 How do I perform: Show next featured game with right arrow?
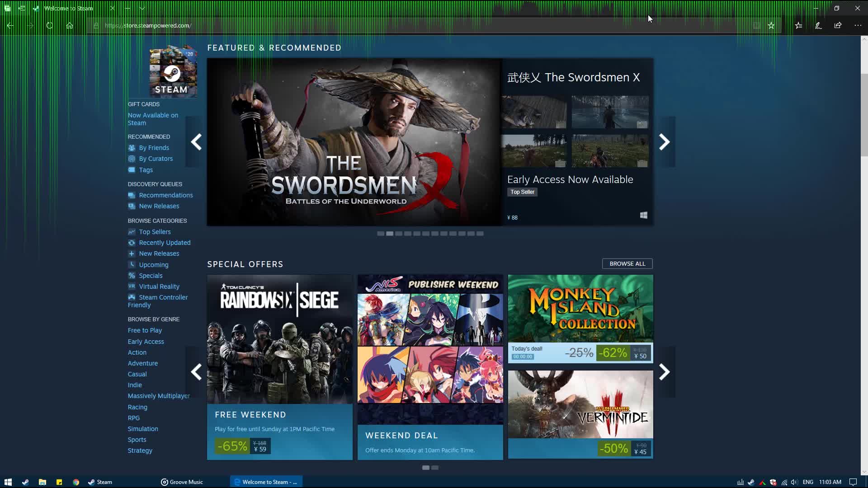point(664,142)
